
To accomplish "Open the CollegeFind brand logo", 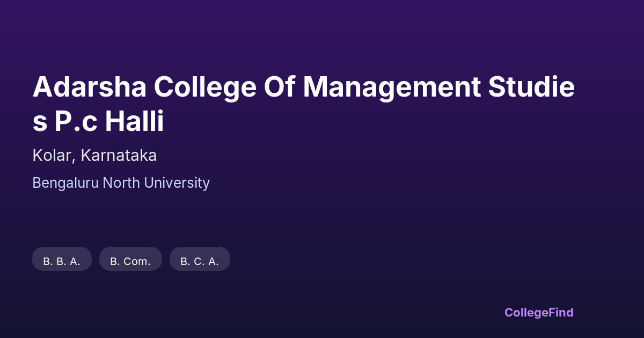I will 539,312.
